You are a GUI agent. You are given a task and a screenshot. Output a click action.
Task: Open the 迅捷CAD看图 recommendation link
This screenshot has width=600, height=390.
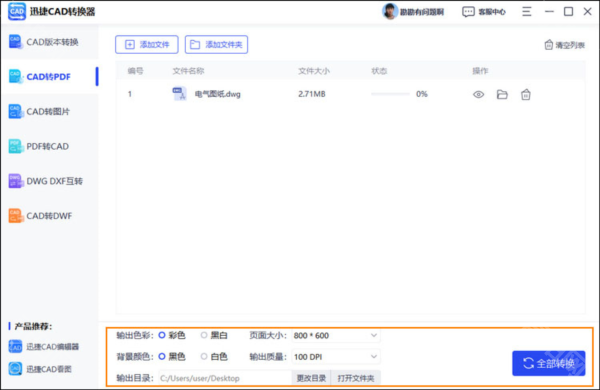coord(49,369)
